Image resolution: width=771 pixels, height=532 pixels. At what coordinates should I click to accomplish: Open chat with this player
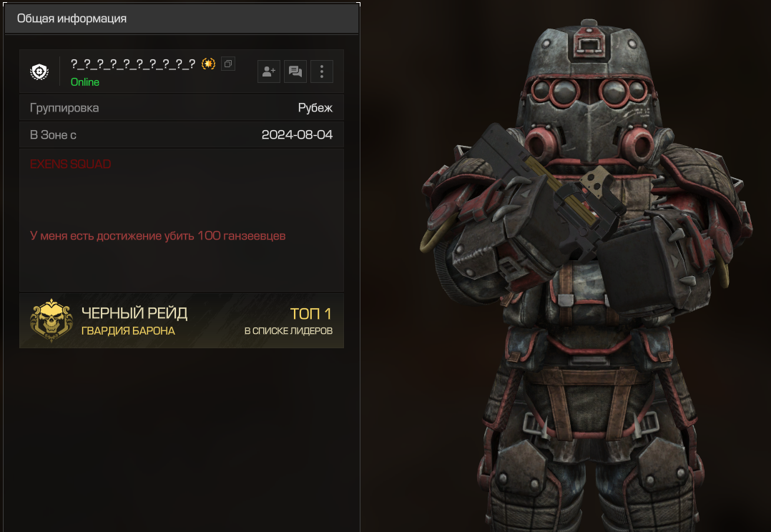295,72
